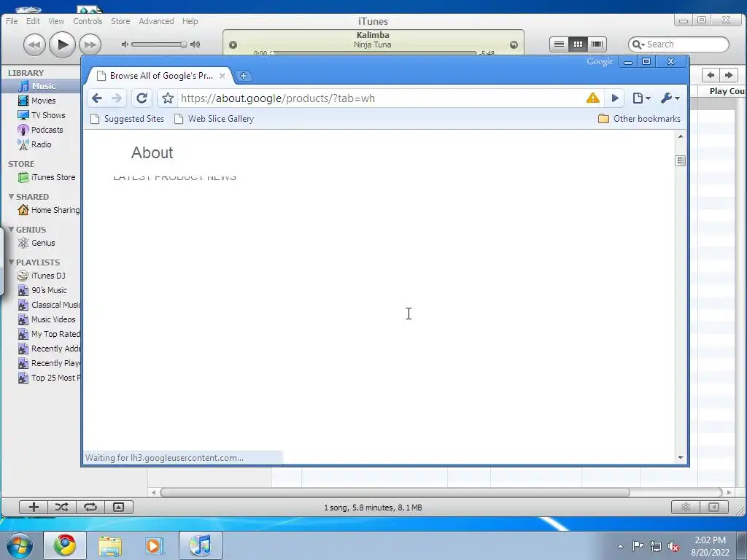747x560 pixels.
Task: Click the Chrome address bar URL
Action: [278, 98]
